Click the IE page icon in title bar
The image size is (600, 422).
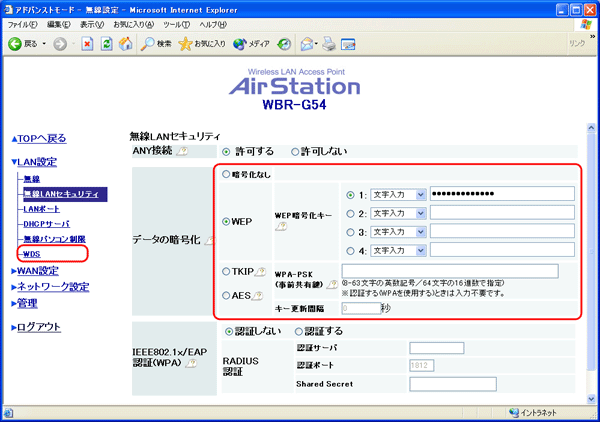(x=8, y=10)
